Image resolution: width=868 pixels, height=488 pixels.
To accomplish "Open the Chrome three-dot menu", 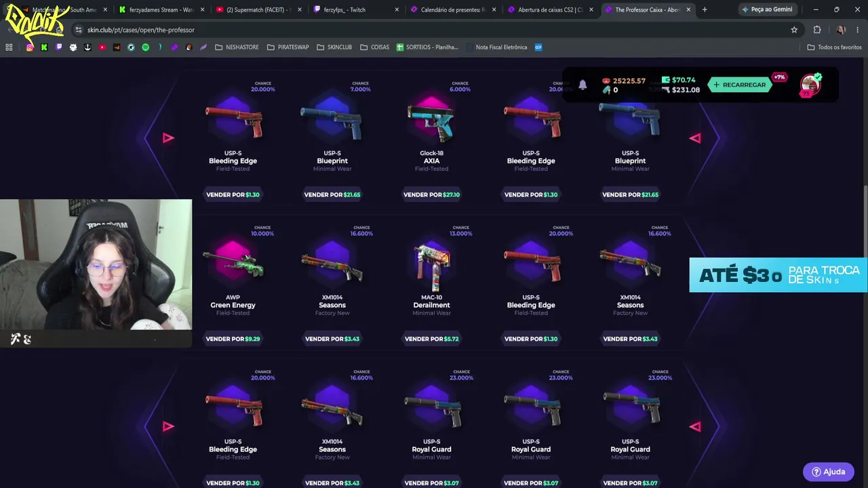I will coord(858,30).
